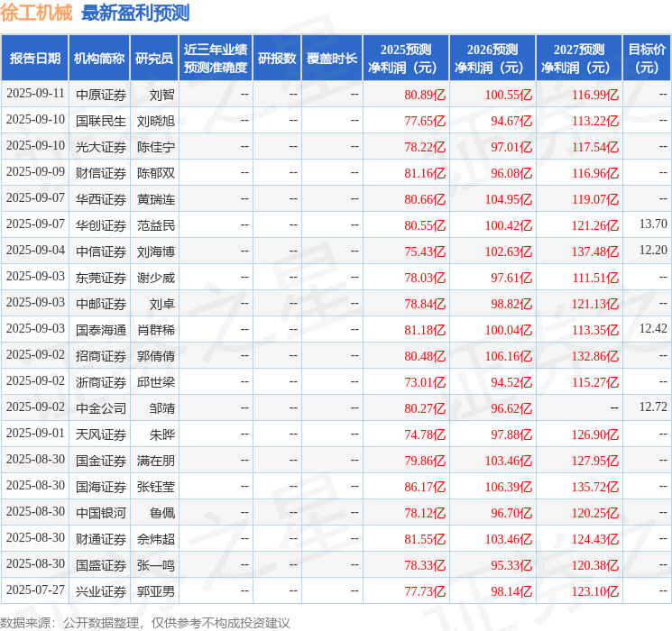Click researcher name 陈佳宁
The image size is (672, 631).
coord(156,147)
